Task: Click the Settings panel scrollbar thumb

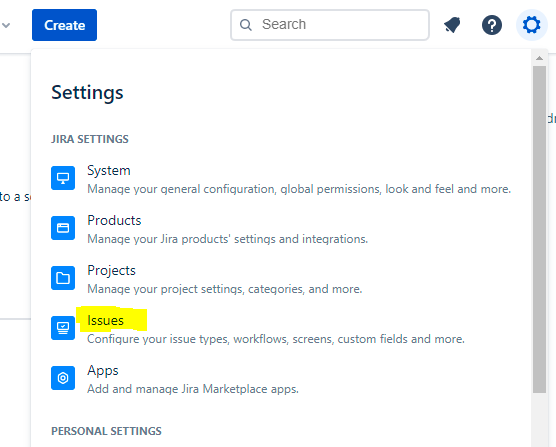Action: click(539, 229)
